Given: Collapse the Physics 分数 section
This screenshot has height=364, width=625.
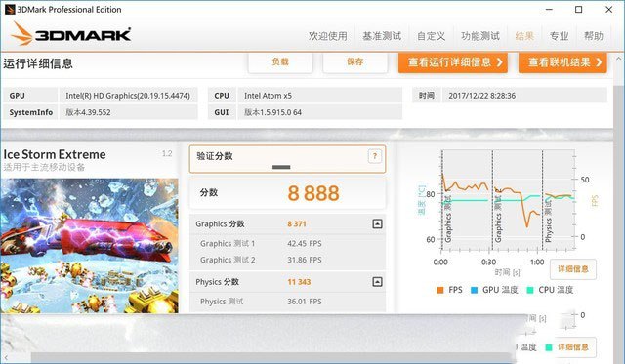Looking at the screenshot, I should [x=377, y=282].
